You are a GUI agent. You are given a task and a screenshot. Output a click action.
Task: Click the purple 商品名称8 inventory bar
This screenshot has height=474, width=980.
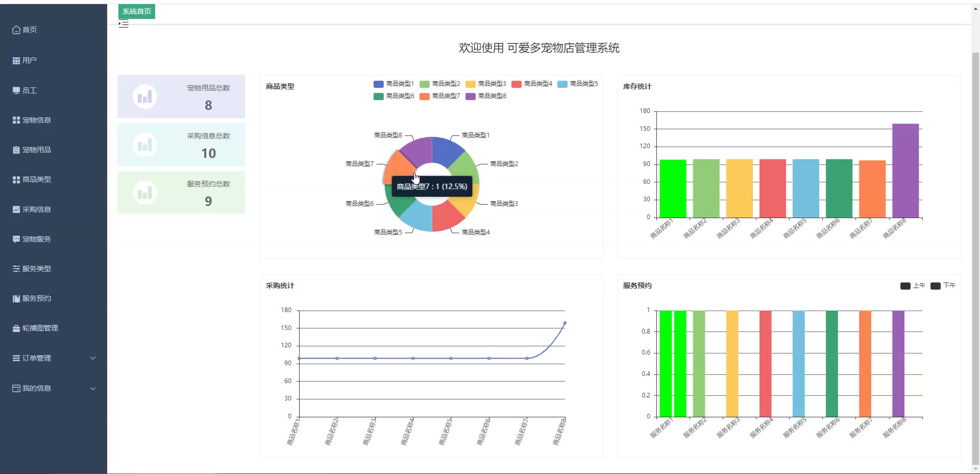905,171
